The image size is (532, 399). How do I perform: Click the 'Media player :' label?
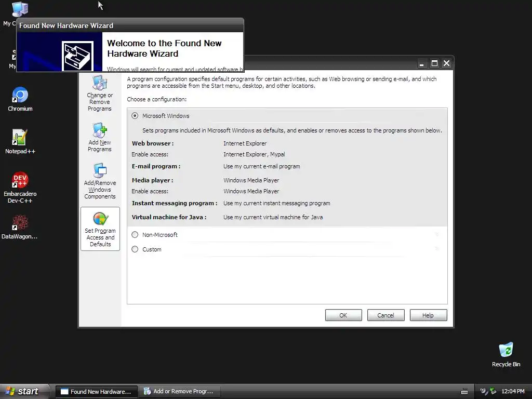click(x=152, y=180)
